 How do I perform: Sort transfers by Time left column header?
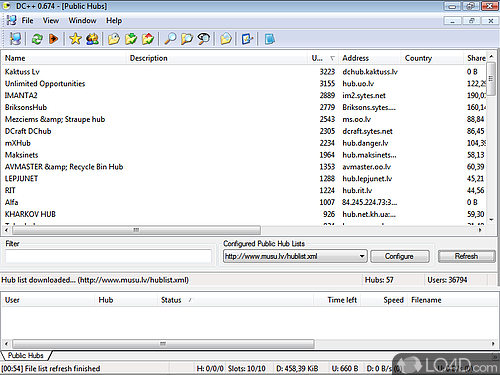[337, 300]
